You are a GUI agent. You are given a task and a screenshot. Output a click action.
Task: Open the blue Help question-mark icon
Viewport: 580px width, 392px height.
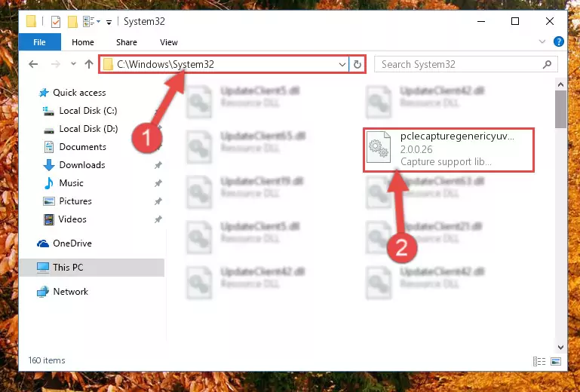pos(559,41)
